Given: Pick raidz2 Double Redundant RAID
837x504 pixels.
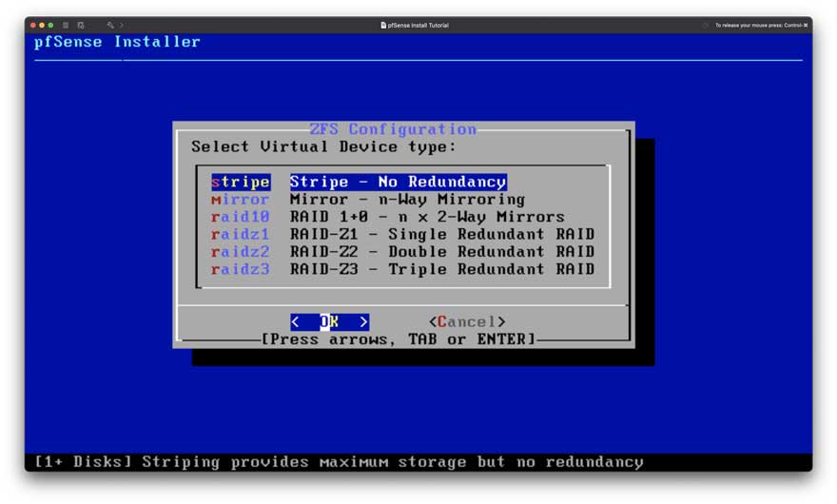Looking at the screenshot, I should point(402,252).
